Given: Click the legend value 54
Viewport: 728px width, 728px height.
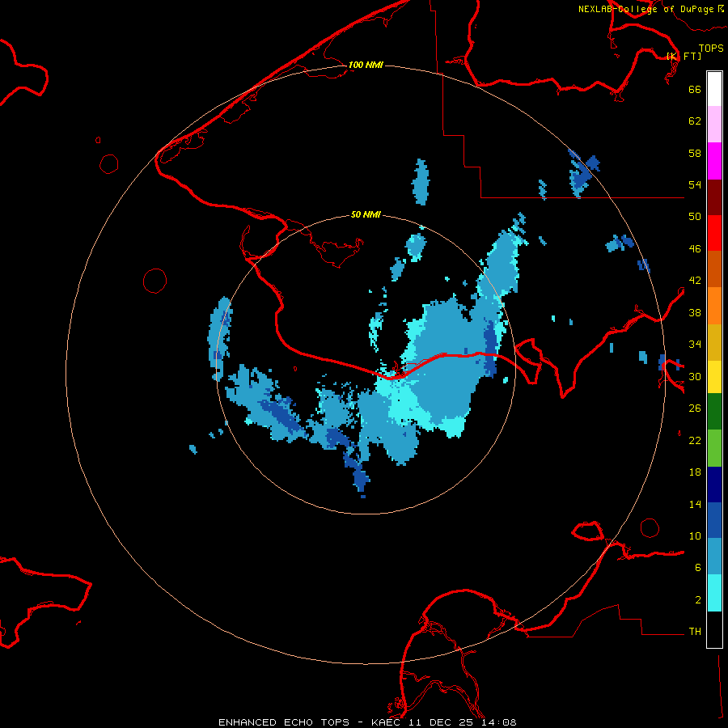Looking at the screenshot, I should click(695, 184).
